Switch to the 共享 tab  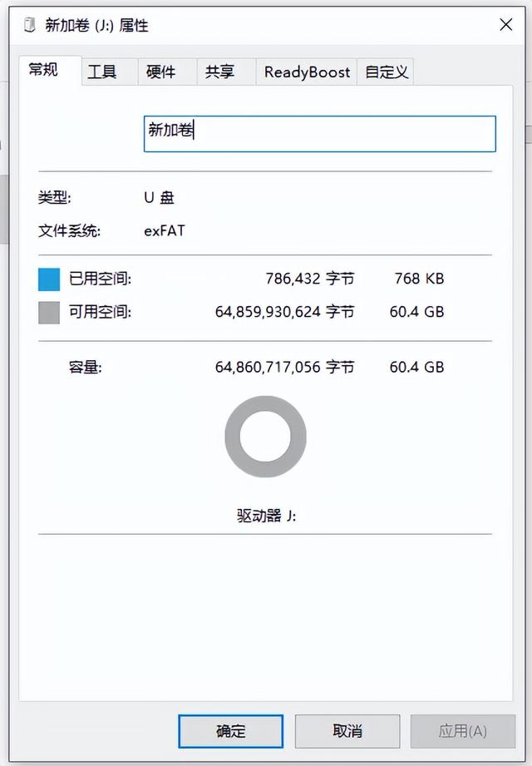point(226,72)
